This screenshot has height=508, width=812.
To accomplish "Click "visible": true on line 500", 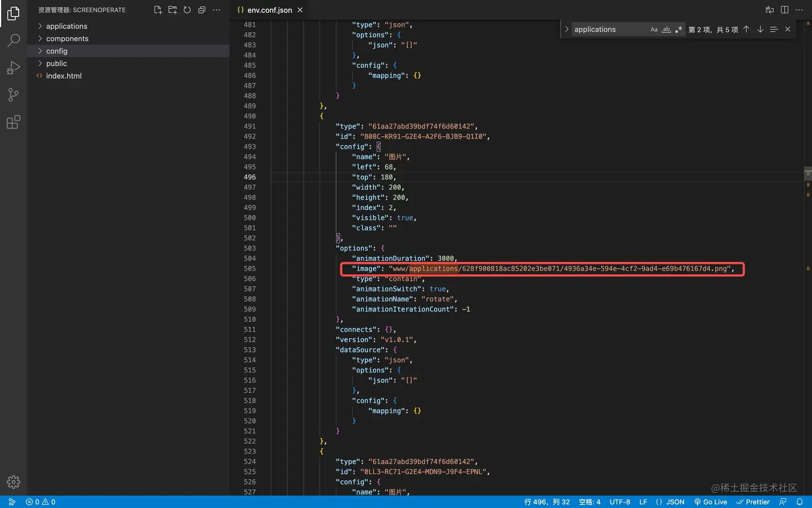I will click(385, 218).
